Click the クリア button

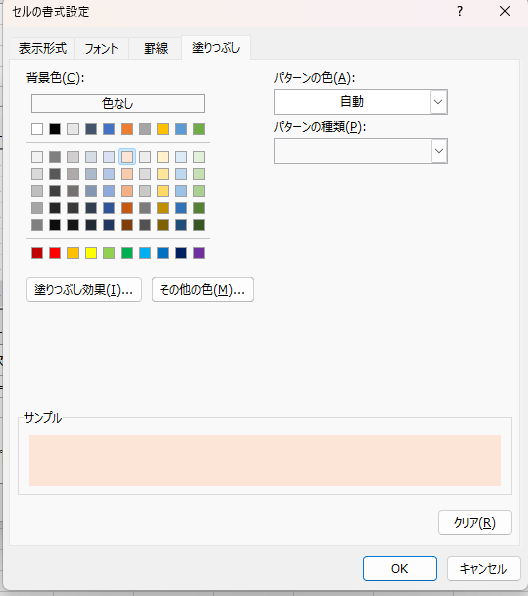tap(475, 523)
